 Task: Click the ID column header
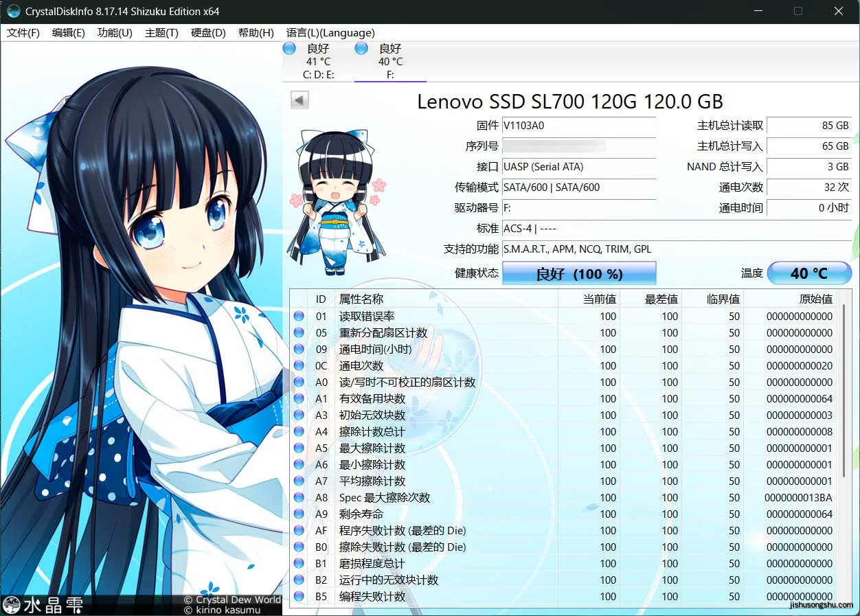321,299
